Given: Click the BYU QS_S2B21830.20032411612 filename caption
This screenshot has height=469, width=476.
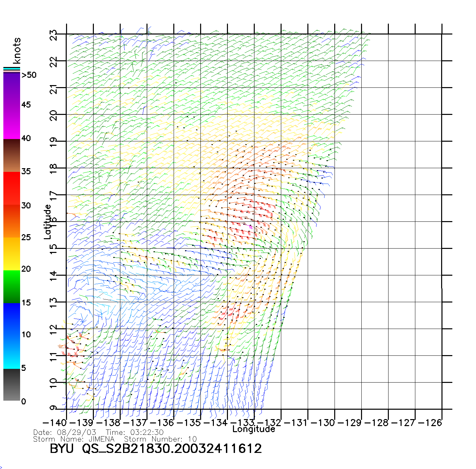Looking at the screenshot, I should coord(156,449).
